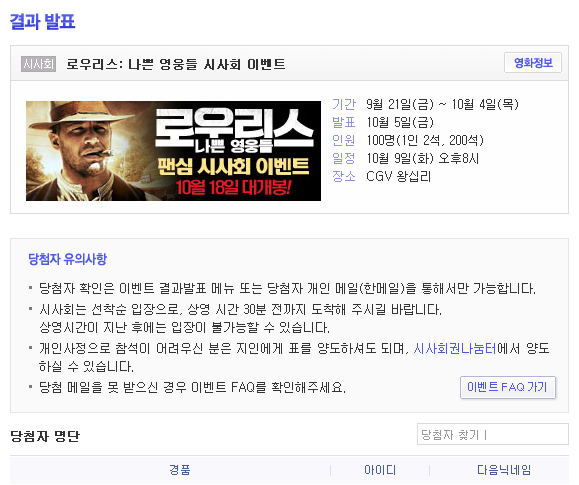Screen dimensions: 579x485
Task: Click the 인원 value 100명(1인 2석, 200석)
Action: tap(425, 140)
